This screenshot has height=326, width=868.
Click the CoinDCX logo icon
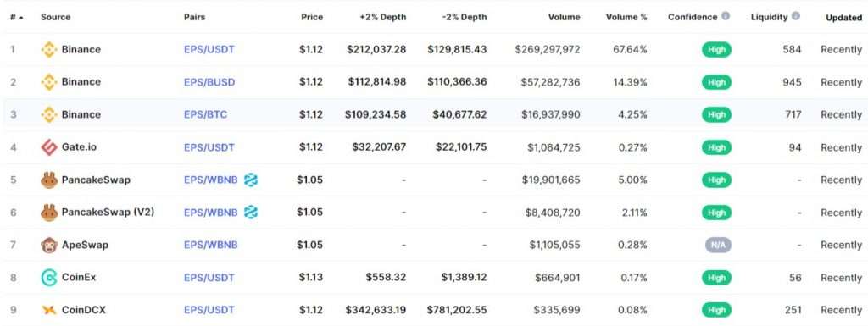49,310
